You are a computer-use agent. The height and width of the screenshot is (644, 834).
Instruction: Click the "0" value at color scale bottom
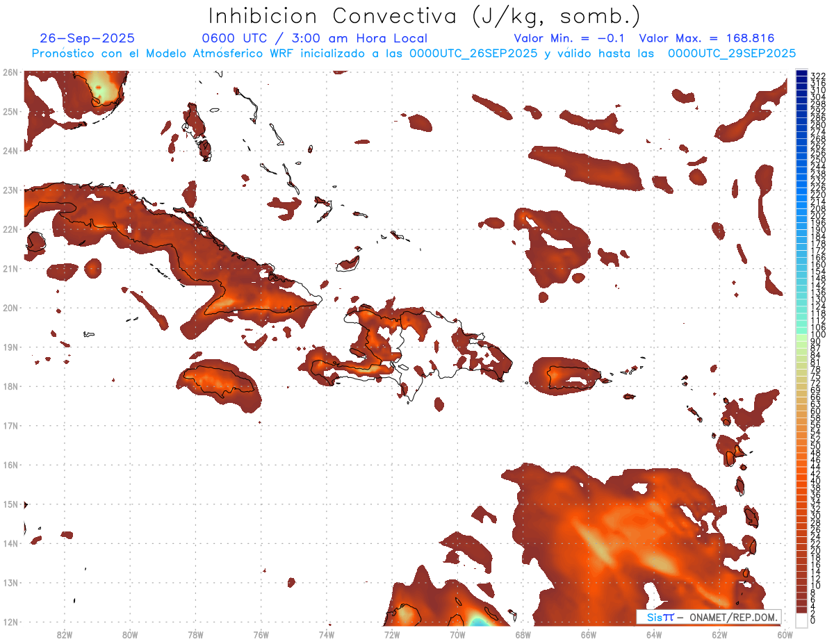click(x=813, y=620)
